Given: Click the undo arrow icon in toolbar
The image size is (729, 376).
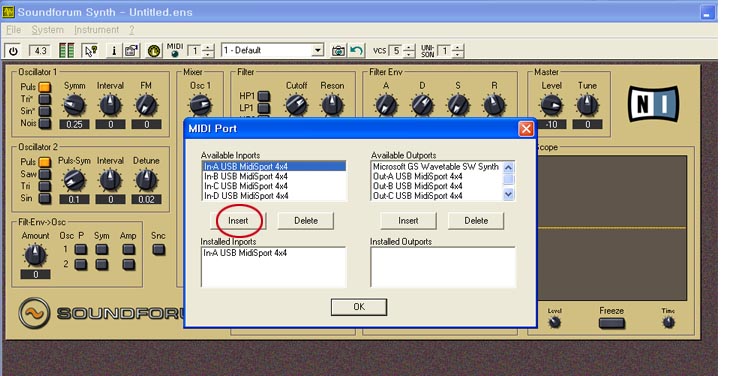Looking at the screenshot, I should [357, 50].
